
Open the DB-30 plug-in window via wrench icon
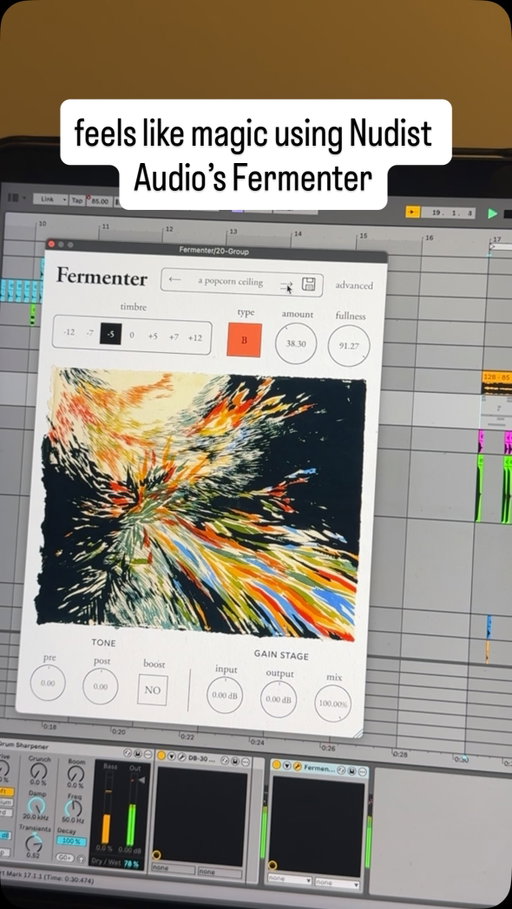click(x=181, y=757)
